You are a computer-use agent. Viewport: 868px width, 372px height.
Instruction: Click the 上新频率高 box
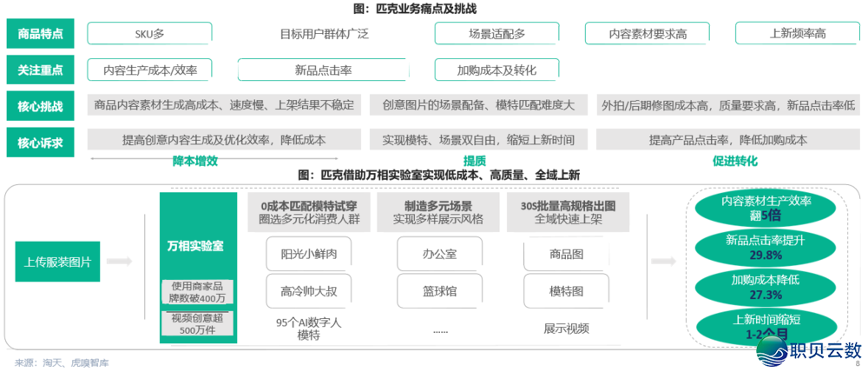tap(797, 34)
